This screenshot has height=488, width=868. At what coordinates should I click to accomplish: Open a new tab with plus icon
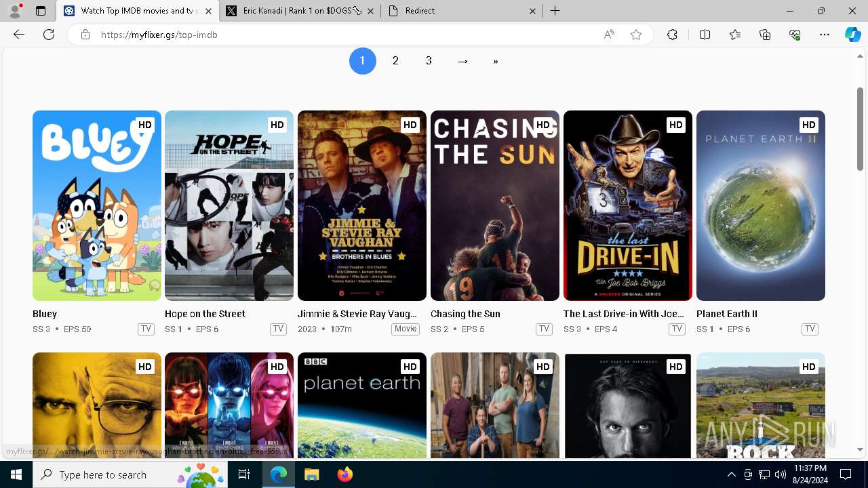click(x=555, y=11)
